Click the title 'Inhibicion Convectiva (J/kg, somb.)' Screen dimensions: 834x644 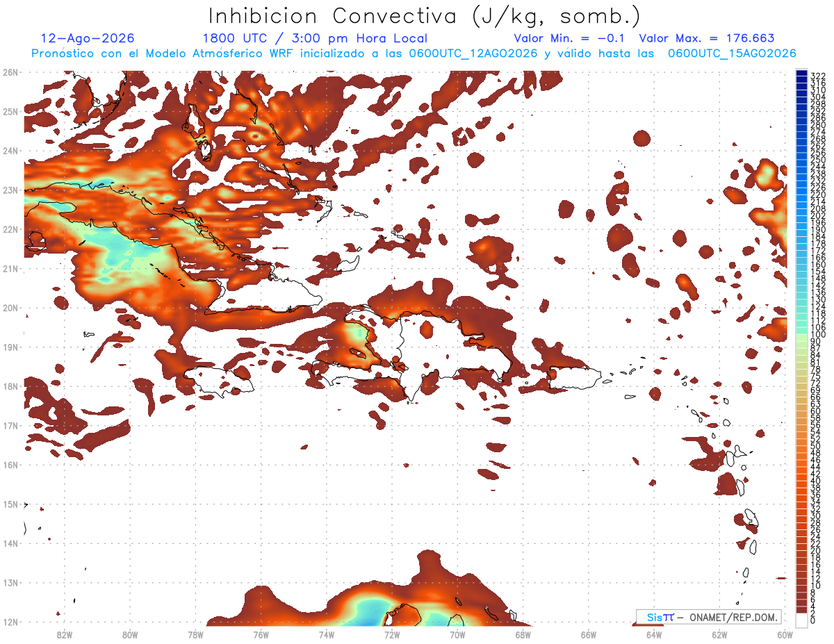pyautogui.click(x=424, y=16)
